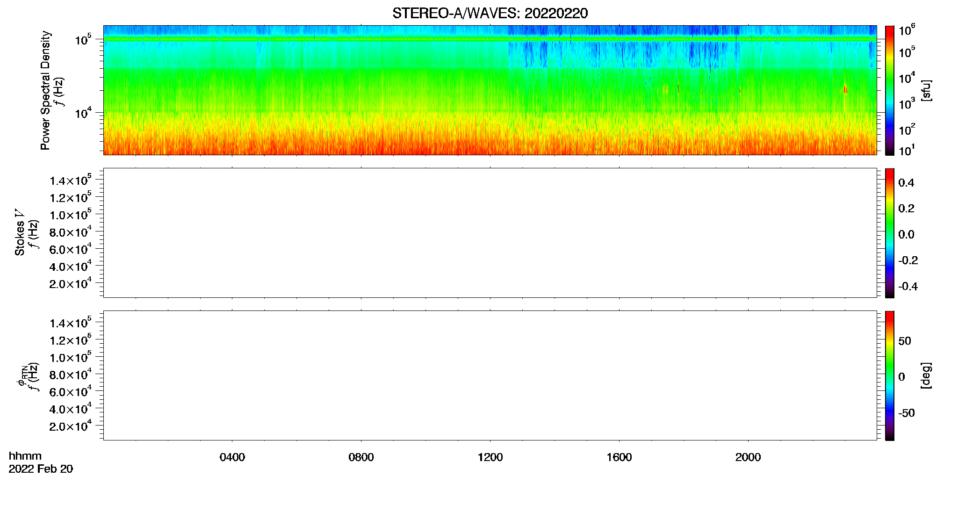
Task: Click the hhmm time format label
Action: pos(25,456)
